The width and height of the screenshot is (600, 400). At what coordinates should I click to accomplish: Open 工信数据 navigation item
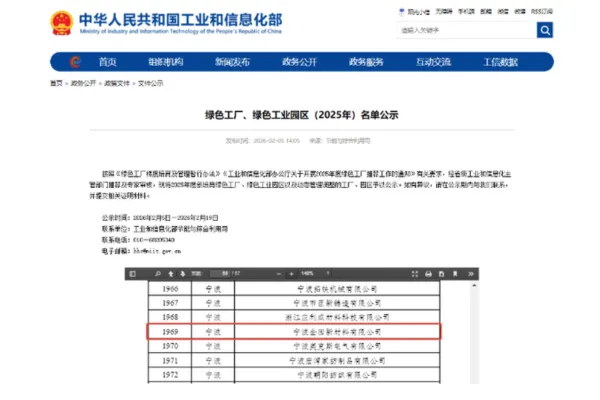tap(501, 62)
